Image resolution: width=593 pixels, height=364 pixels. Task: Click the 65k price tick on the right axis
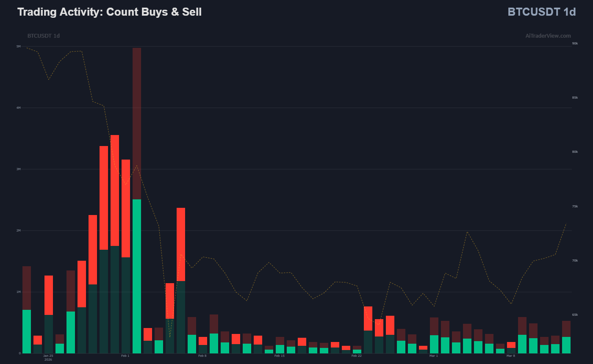pyautogui.click(x=575, y=315)
